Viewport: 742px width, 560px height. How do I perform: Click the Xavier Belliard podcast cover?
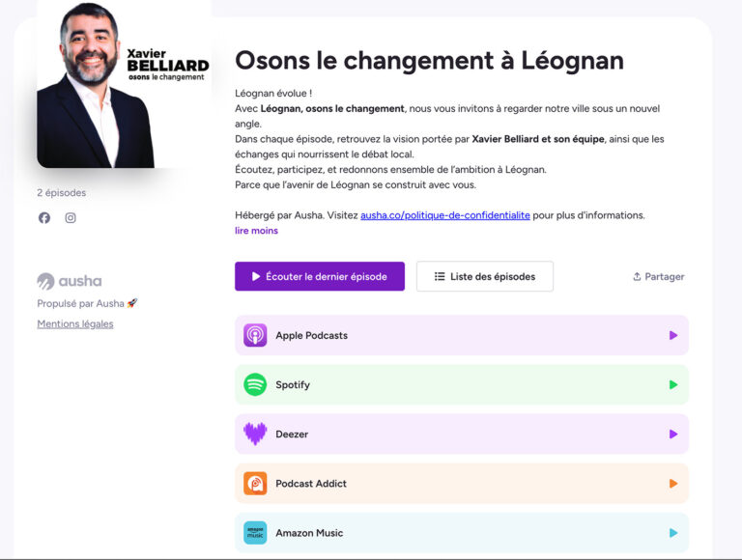click(124, 83)
